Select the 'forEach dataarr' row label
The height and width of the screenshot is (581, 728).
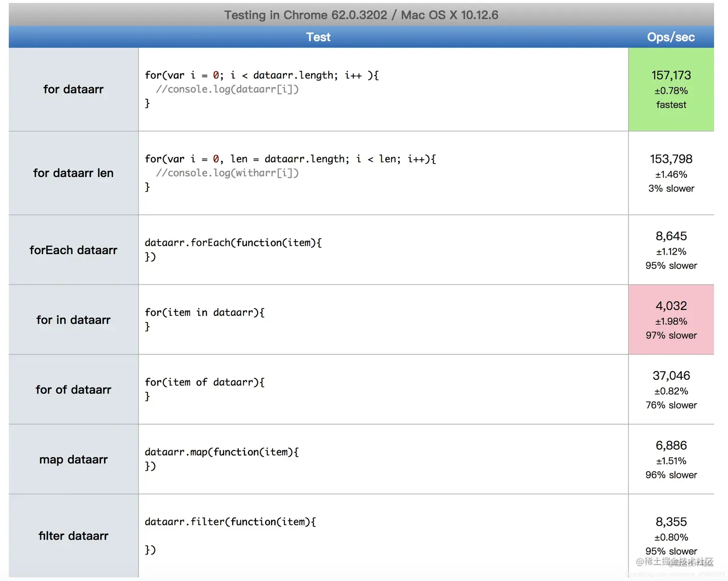(73, 250)
